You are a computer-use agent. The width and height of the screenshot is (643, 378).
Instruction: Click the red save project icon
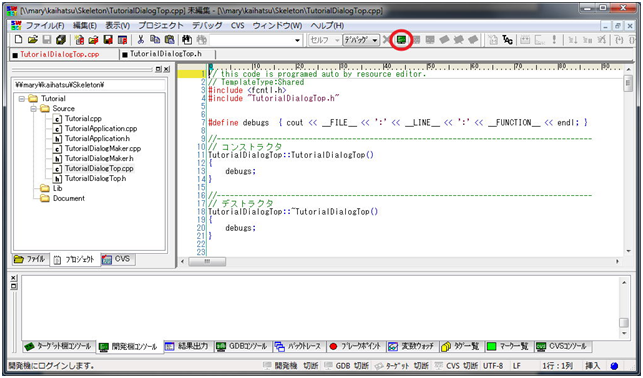[x=108, y=40]
